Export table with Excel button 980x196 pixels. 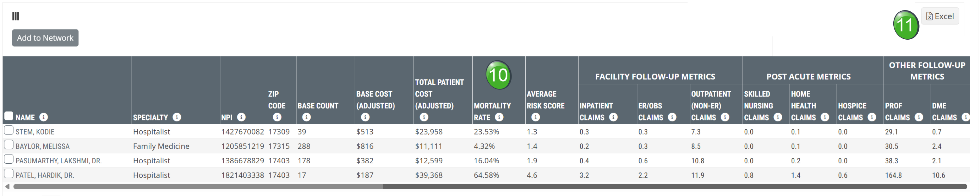point(940,16)
